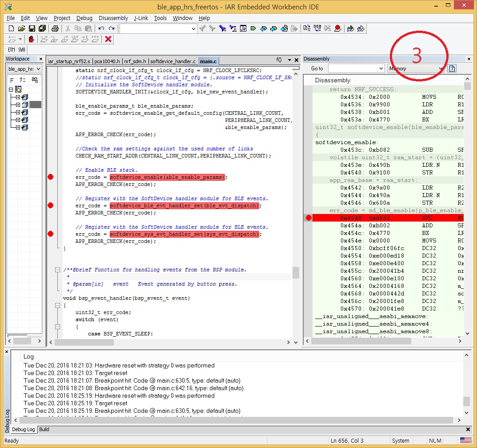Click disassembly line 0x4534 MOVS
The width and height of the screenshot is (477, 448).
(388, 97)
